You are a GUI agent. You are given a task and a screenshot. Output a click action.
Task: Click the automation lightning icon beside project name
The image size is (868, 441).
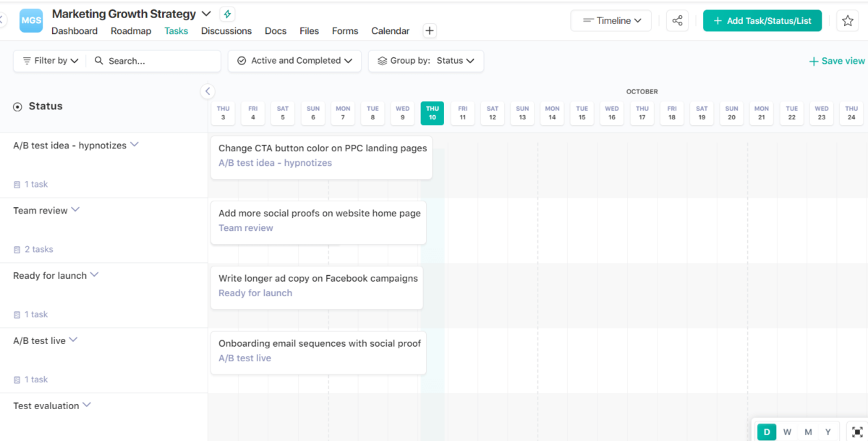(x=226, y=13)
